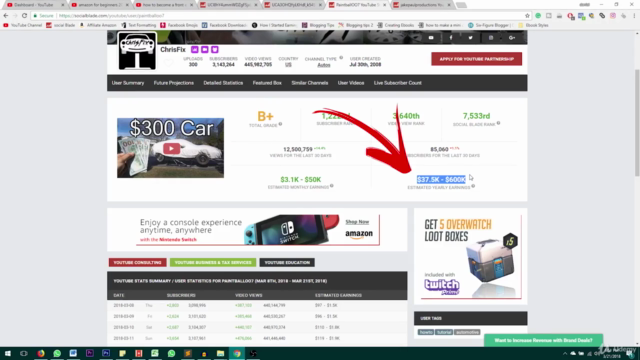Click info icon beside Estimated Monthly Earnings
Screen dimensions: 640x360
coord(332,186)
